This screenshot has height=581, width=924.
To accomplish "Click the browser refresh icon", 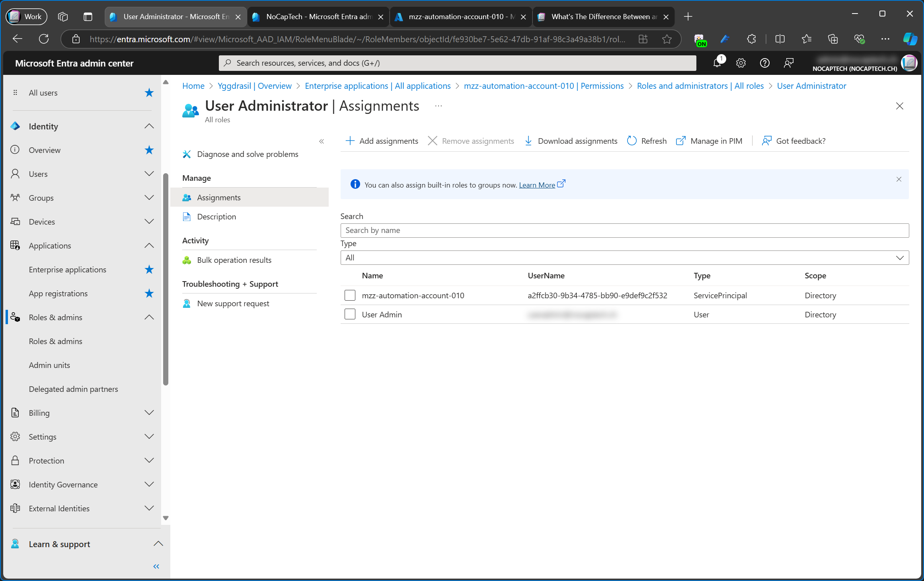I will click(x=44, y=39).
